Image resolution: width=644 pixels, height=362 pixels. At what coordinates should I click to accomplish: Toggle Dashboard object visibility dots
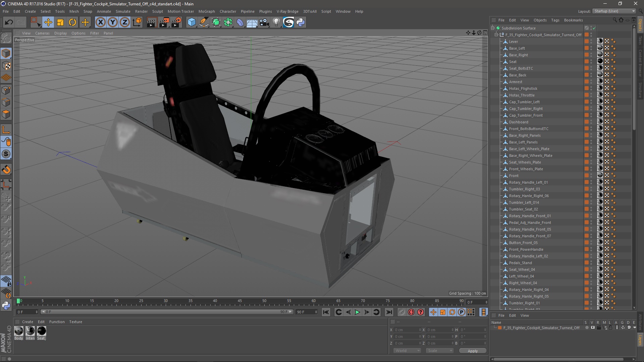click(x=591, y=122)
